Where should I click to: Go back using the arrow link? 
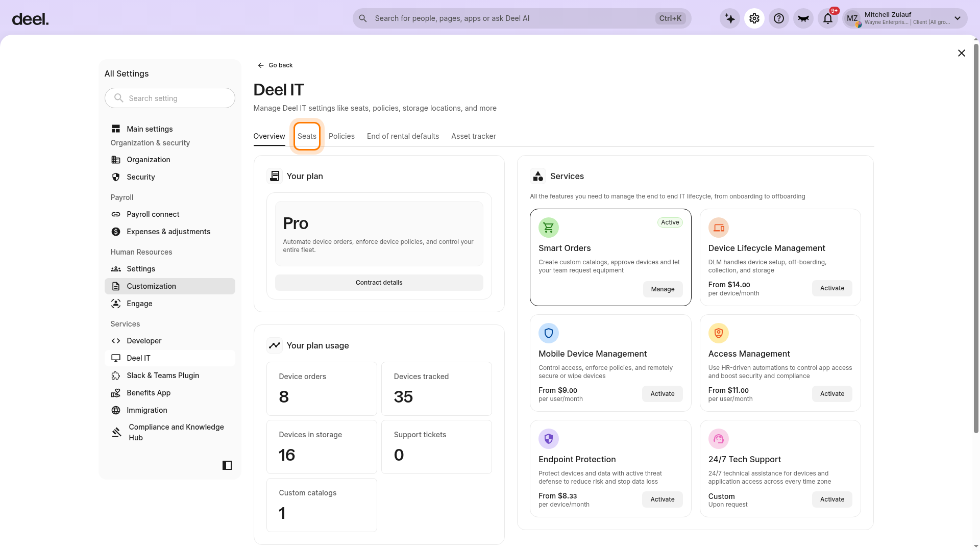(275, 65)
